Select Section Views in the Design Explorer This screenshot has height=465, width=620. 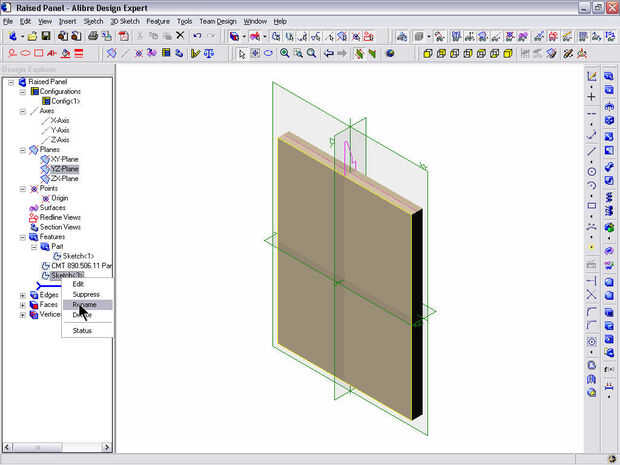(x=59, y=227)
